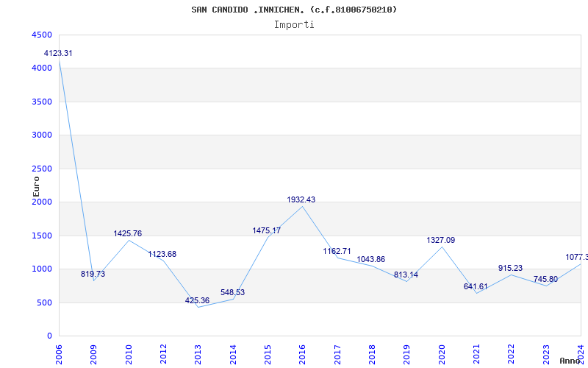Image resolution: width=588 pixels, height=368 pixels.
Task: Click the 2010 x-axis year label
Action: pyautogui.click(x=129, y=354)
